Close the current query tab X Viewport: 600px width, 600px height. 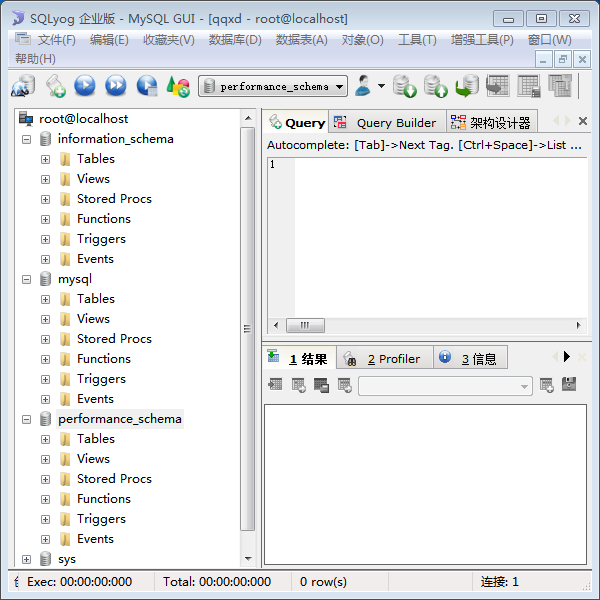tap(583, 121)
